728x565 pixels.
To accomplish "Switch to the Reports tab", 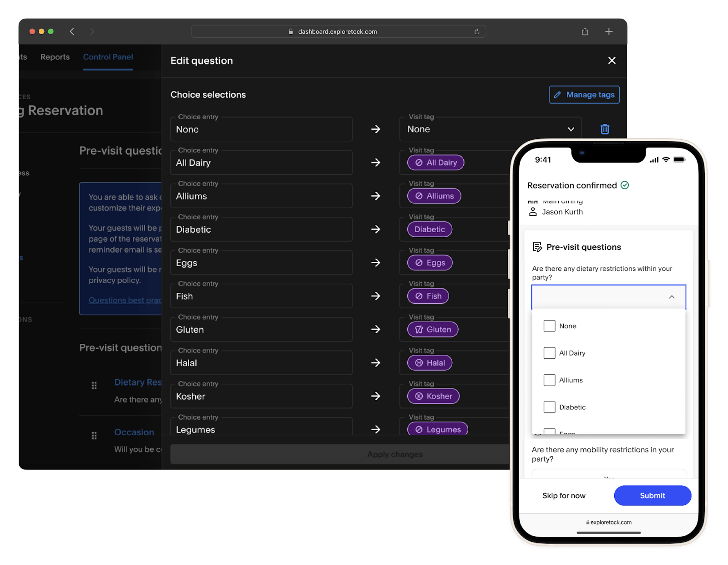I will tap(55, 57).
